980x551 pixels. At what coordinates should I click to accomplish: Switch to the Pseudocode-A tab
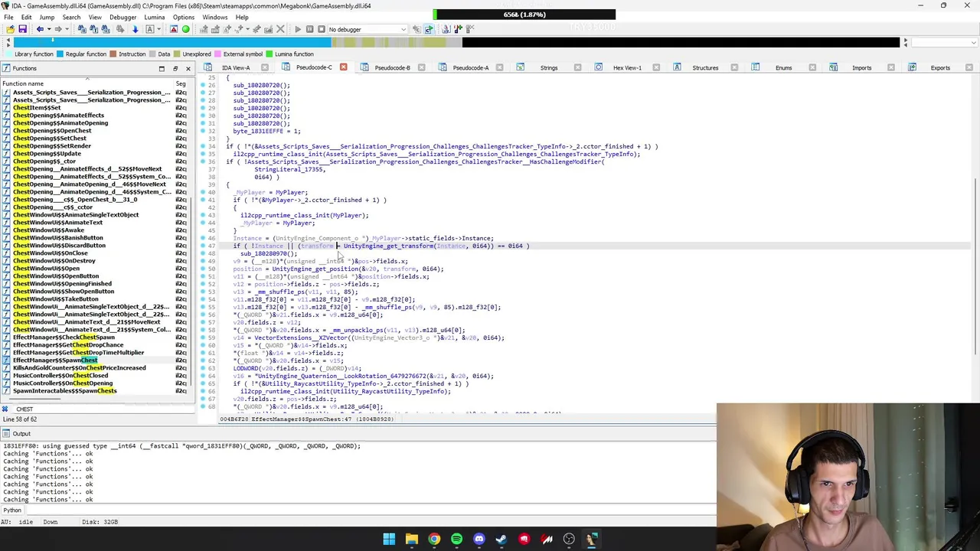click(470, 67)
